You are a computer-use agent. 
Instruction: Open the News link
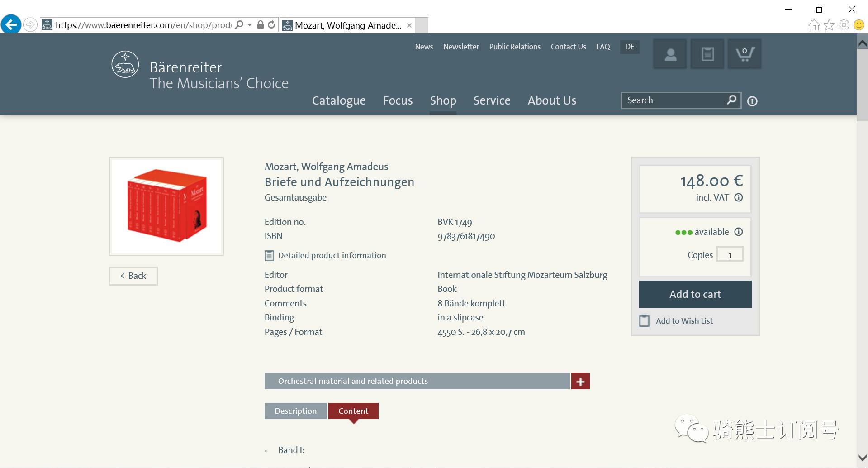point(424,47)
